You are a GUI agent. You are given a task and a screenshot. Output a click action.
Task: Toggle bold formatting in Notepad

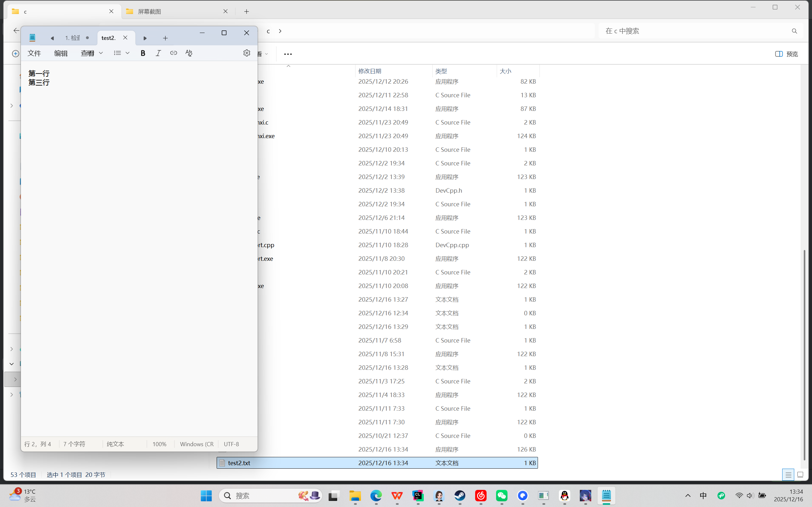click(x=143, y=53)
